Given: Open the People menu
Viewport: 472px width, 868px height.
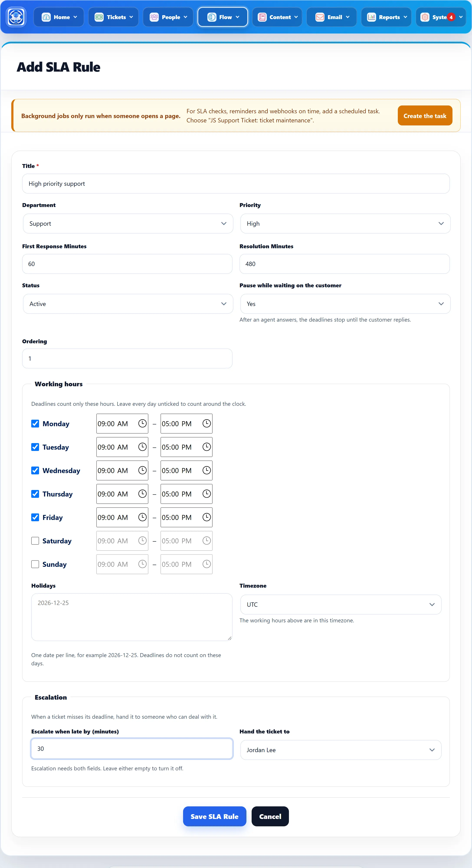Looking at the screenshot, I should click(x=168, y=17).
